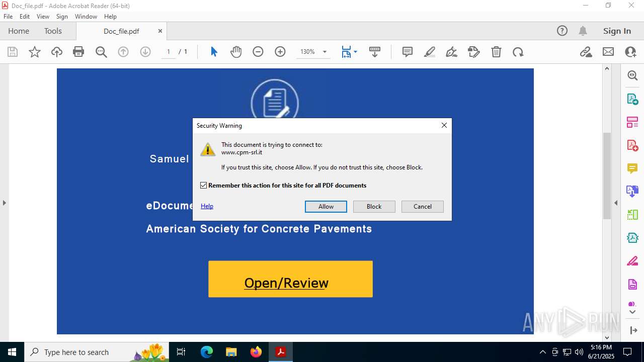
Task: Select the Highlight text tool
Action: pos(430,52)
